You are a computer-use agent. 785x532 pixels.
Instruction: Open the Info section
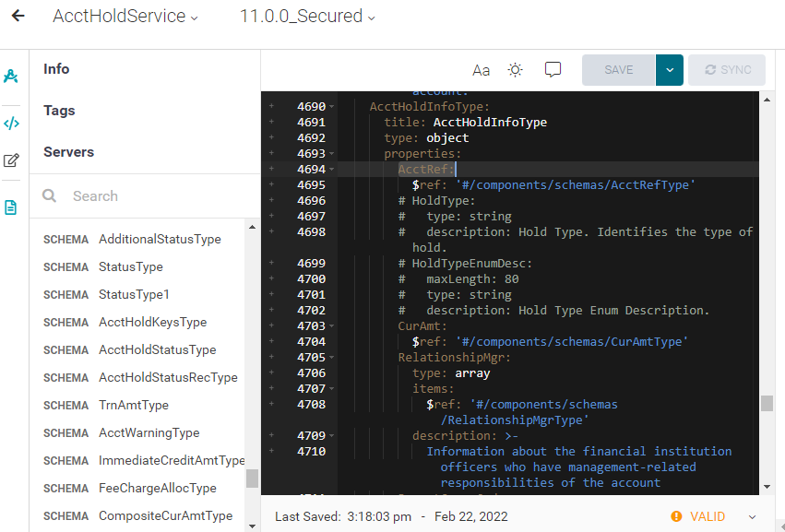click(56, 69)
